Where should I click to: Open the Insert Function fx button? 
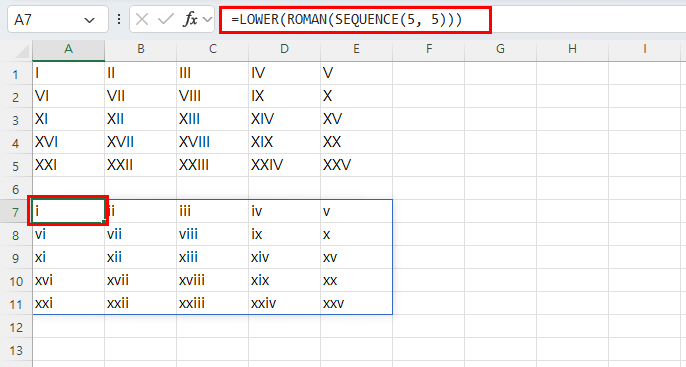[191, 19]
